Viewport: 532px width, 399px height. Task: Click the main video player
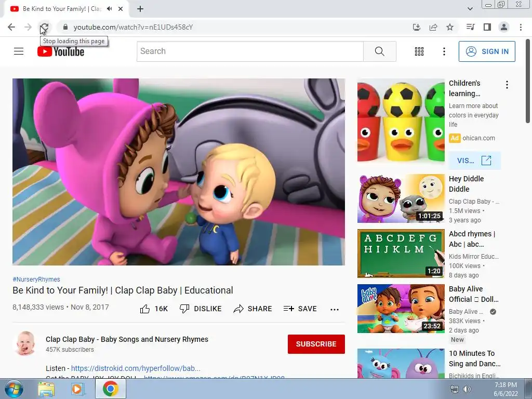click(x=179, y=172)
